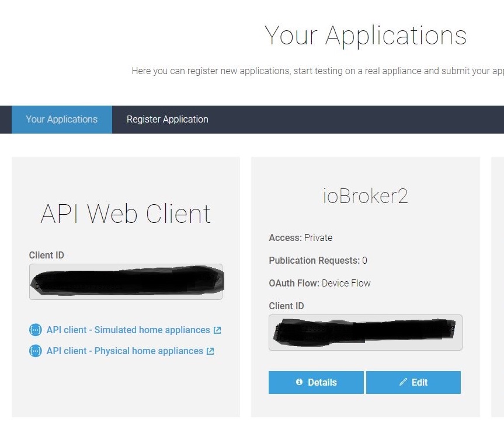
Task: Select the Your Applications tab
Action: 61,119
